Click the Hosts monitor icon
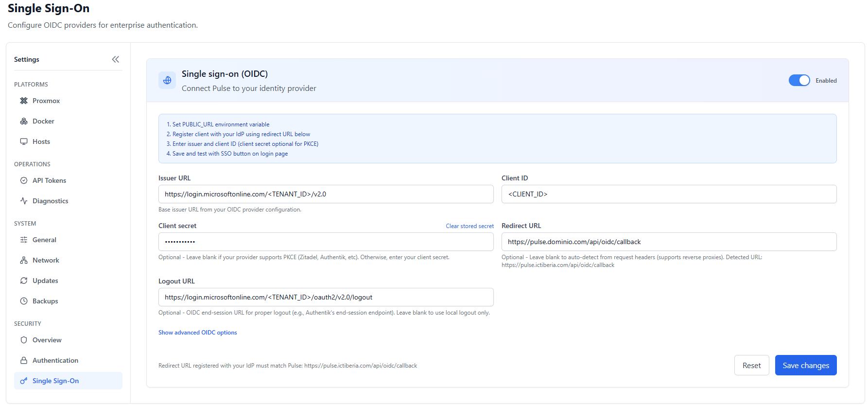 coord(24,141)
